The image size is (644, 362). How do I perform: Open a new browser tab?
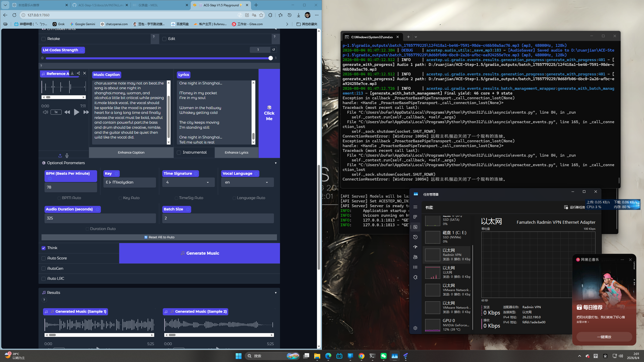[x=256, y=5]
